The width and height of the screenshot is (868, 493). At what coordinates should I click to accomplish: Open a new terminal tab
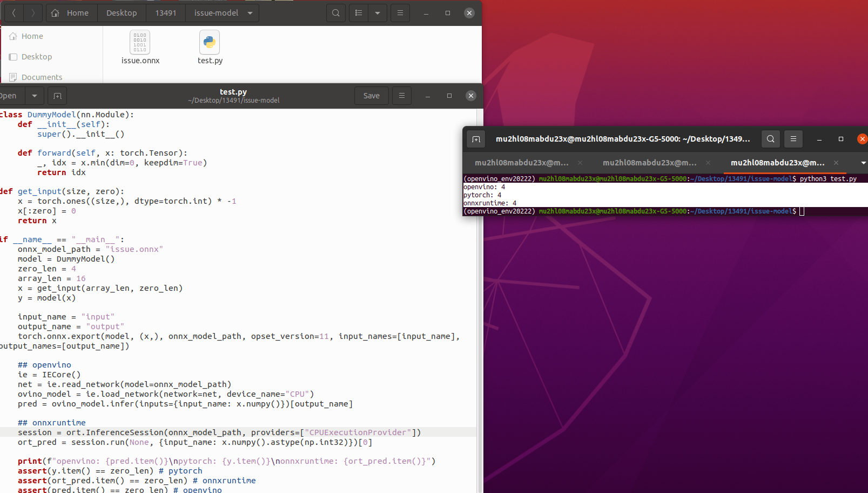tap(476, 139)
